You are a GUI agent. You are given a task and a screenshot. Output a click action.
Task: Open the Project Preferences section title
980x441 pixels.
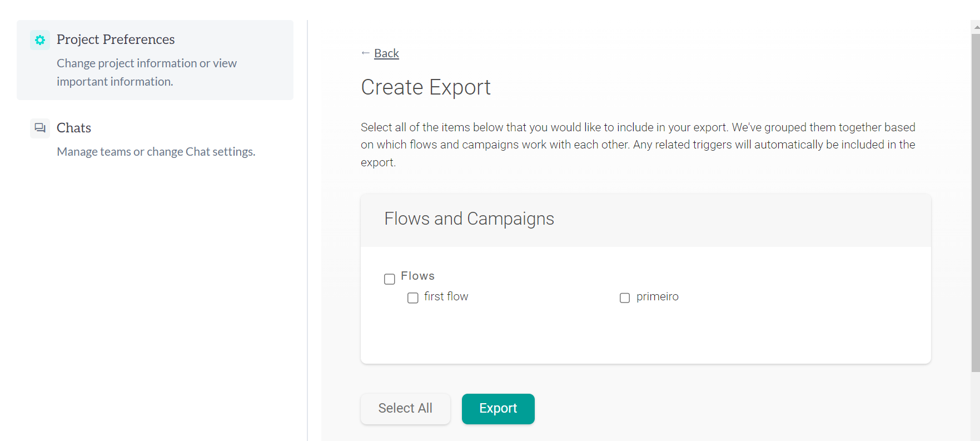point(116,39)
